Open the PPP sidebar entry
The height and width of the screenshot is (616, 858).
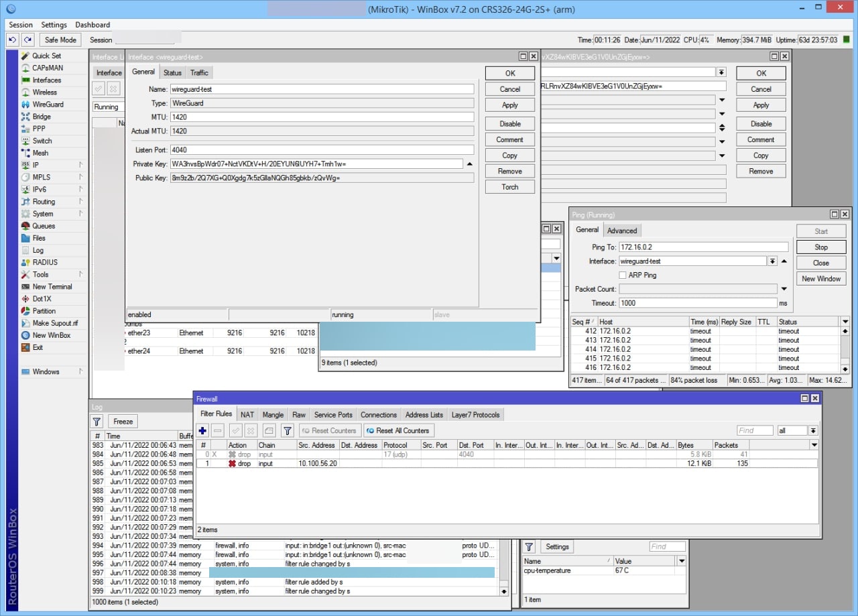[39, 129]
